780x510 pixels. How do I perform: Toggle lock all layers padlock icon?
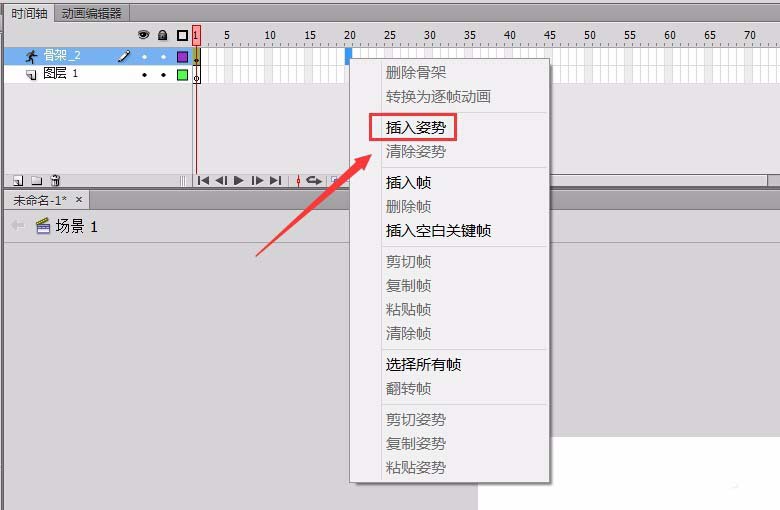tap(162, 35)
